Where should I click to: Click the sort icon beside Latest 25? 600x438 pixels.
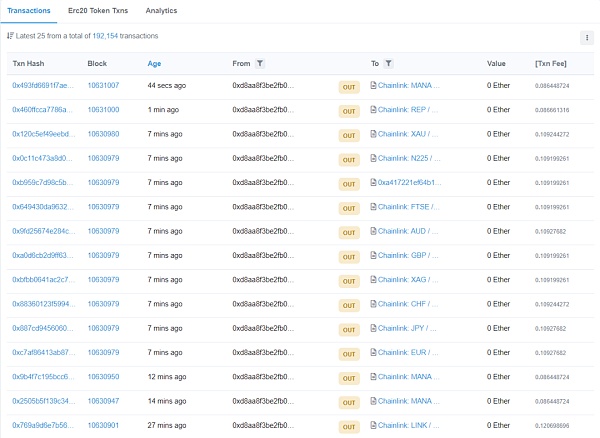click(10, 36)
